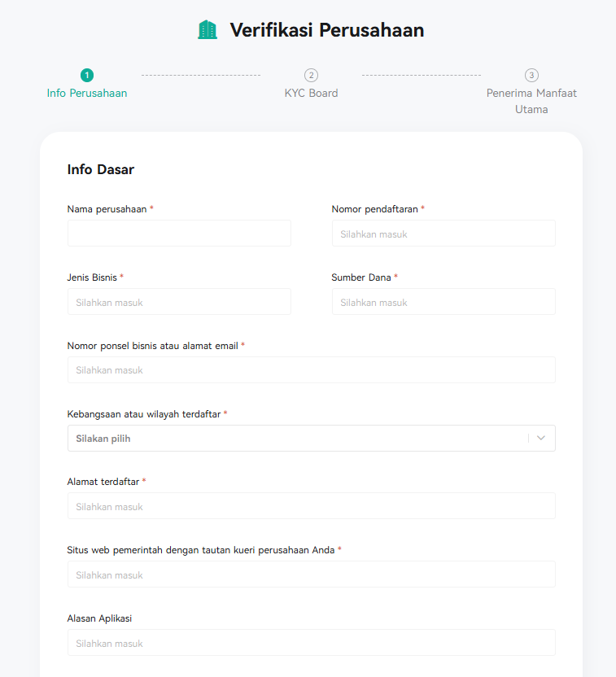Screen dimensions: 616x677
Task: Select the step 2 circle icon
Action: point(311,75)
